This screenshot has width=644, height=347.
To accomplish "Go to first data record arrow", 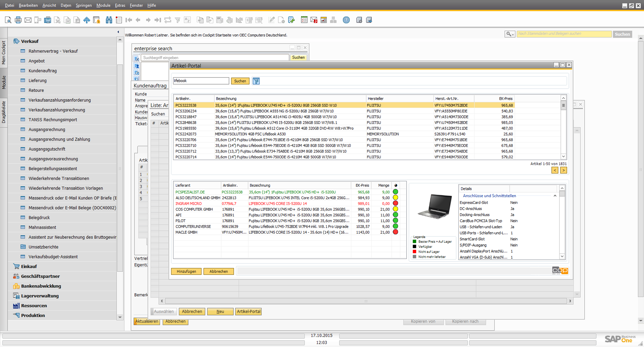I will [129, 20].
